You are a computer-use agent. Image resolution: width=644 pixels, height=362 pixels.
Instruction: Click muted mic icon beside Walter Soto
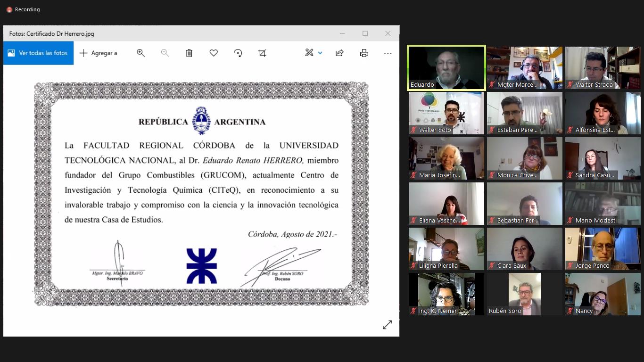[x=413, y=130]
